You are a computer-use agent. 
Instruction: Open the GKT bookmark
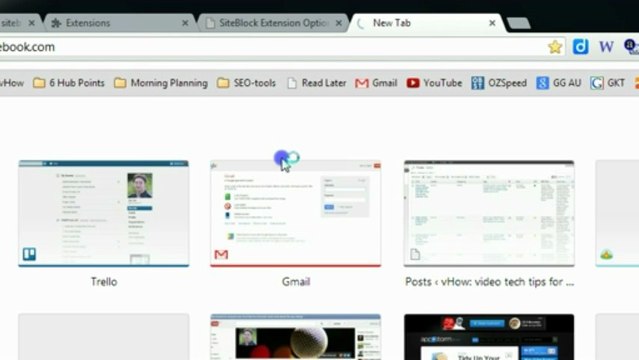(607, 83)
